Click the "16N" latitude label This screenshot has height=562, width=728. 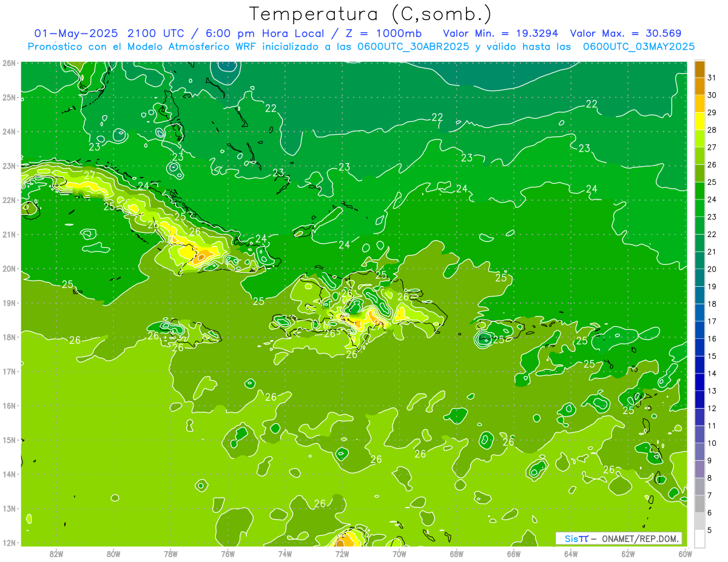[x=8, y=406]
